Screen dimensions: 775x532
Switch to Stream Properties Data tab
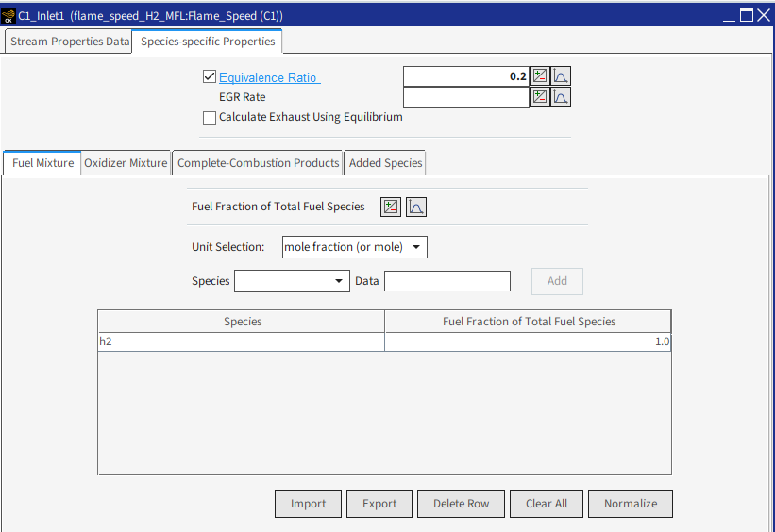[70, 42]
